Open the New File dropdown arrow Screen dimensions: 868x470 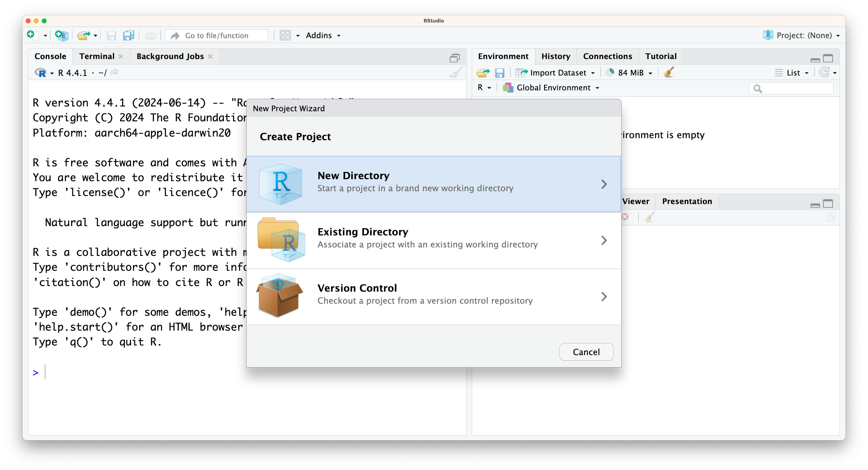click(45, 36)
